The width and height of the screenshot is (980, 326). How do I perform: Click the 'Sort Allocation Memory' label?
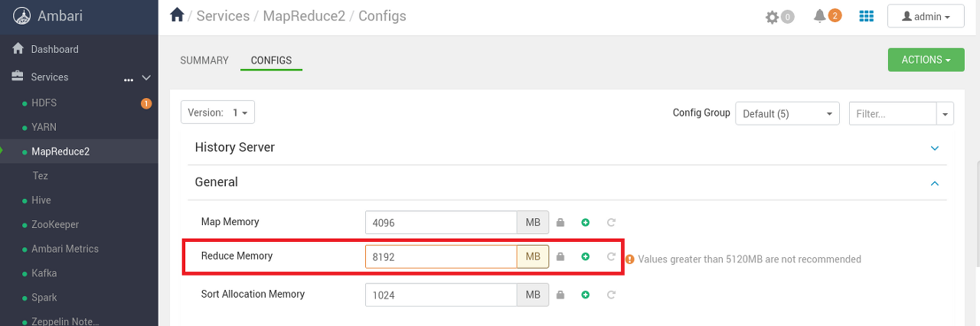pyautogui.click(x=253, y=294)
